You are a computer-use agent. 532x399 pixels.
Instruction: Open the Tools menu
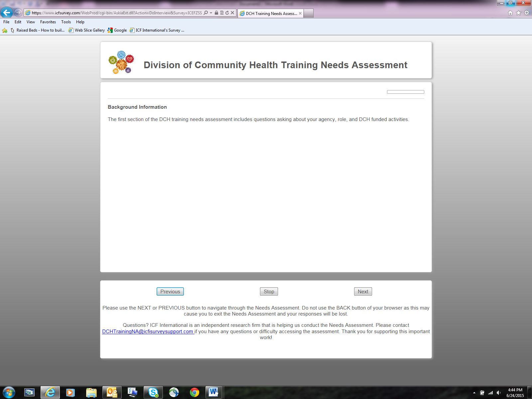66,22
